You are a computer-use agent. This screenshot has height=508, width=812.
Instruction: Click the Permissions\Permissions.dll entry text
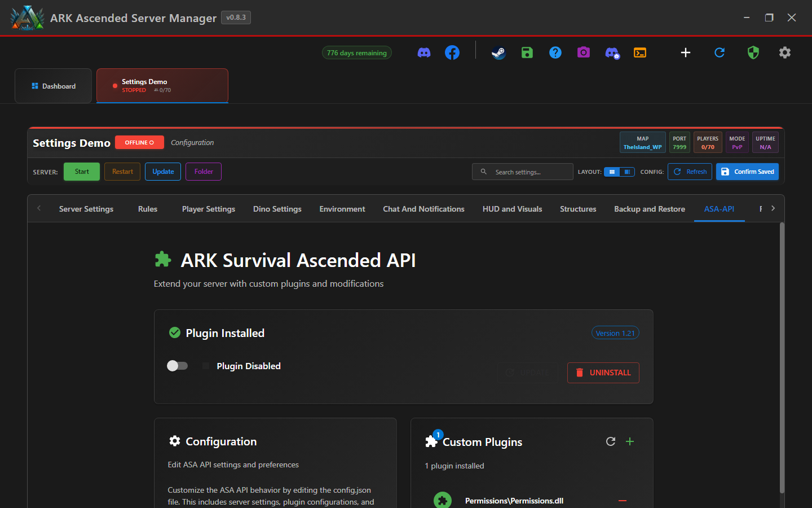tap(514, 501)
